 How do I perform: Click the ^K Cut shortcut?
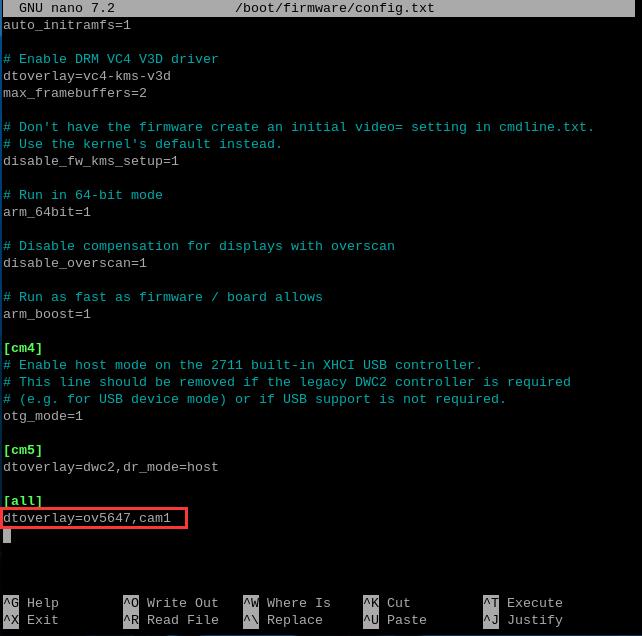click(x=387, y=602)
